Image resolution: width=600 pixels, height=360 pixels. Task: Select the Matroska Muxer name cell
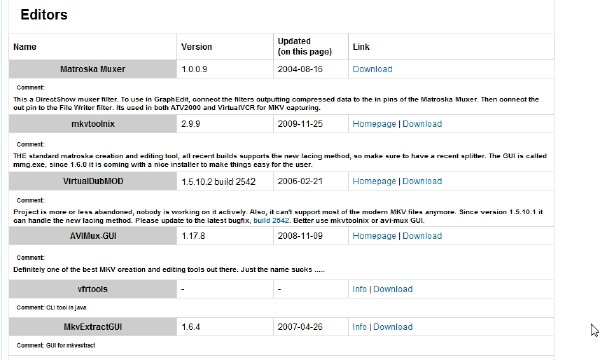click(93, 69)
